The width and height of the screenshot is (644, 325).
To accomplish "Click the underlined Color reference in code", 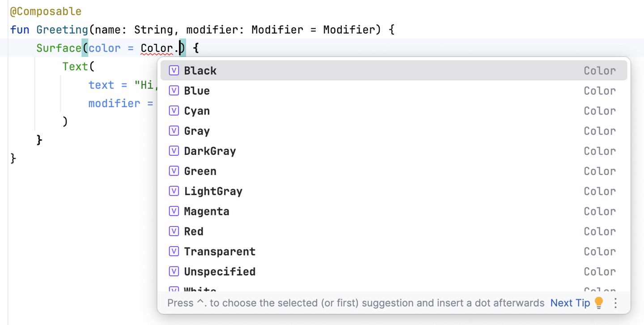I will [x=157, y=48].
